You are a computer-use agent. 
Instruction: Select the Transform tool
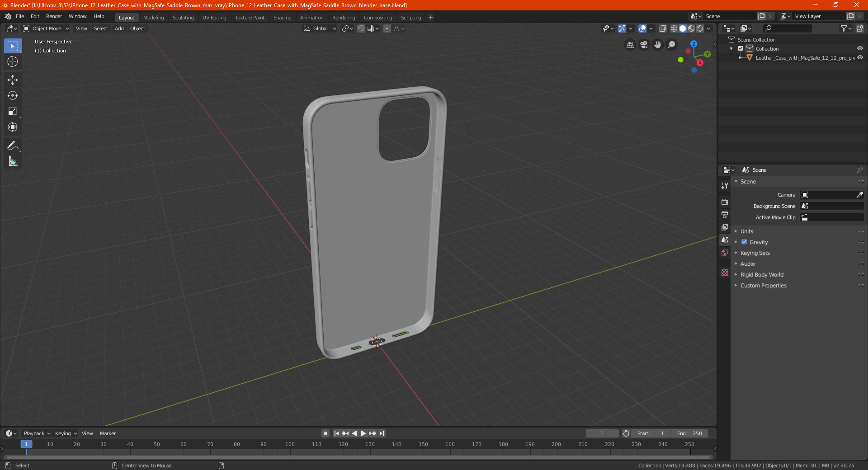coord(13,127)
